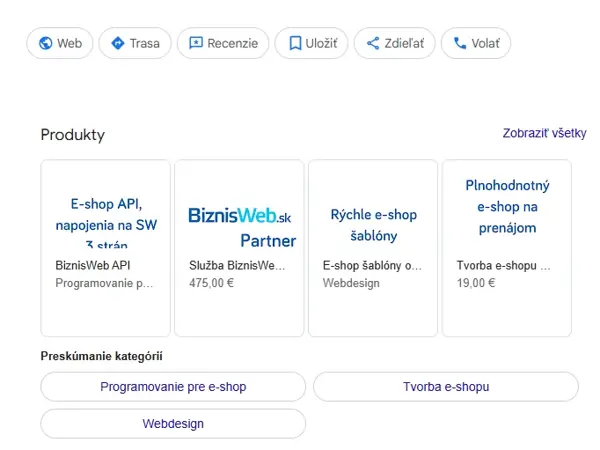Open the business website via Web label
600x450 pixels.
click(70, 43)
